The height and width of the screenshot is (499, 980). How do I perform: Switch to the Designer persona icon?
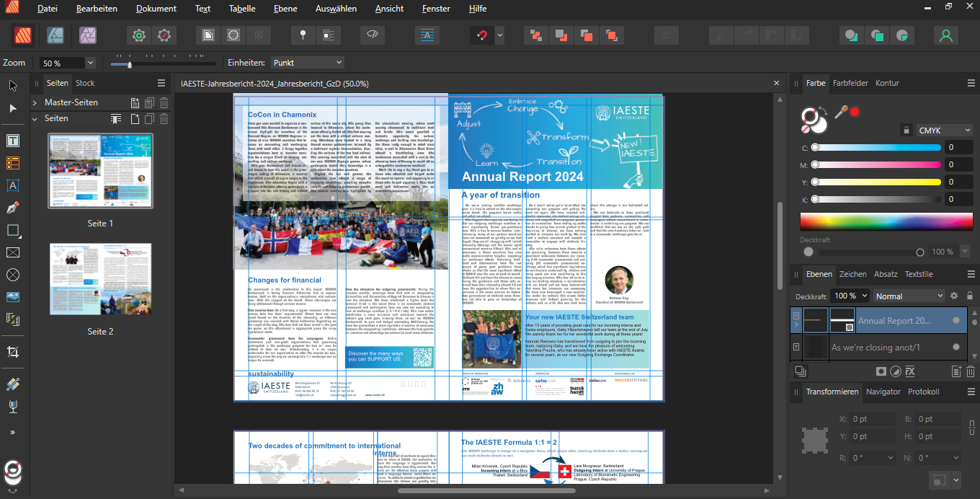[x=55, y=35]
